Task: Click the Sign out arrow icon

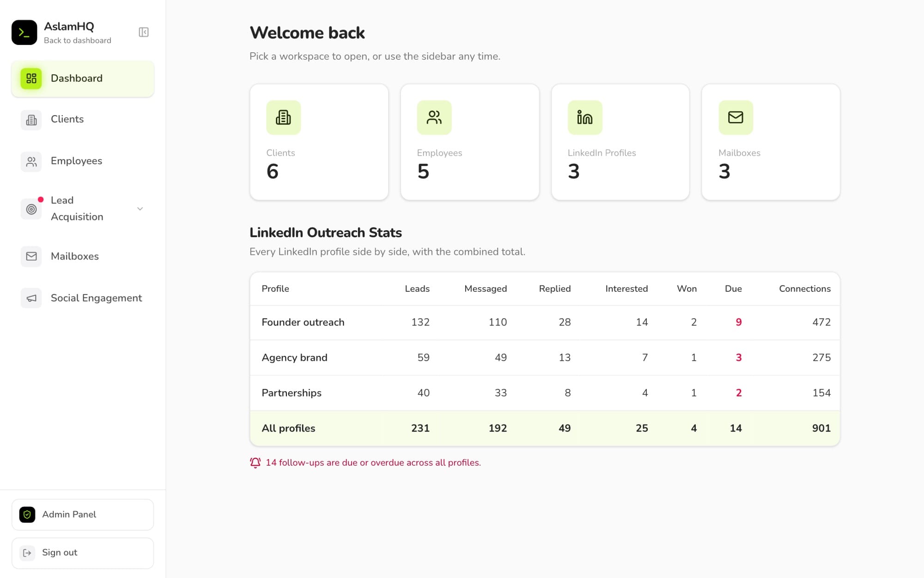Action: [27, 553]
